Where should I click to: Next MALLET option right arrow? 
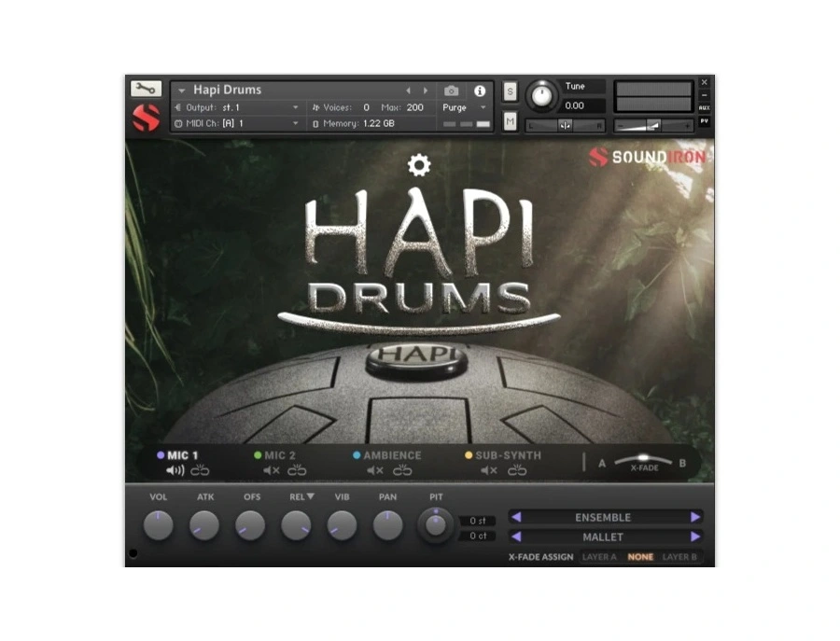point(694,536)
